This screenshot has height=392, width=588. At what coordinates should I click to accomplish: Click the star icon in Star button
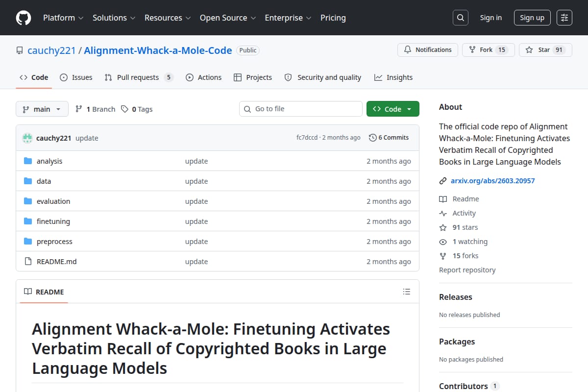pos(529,50)
